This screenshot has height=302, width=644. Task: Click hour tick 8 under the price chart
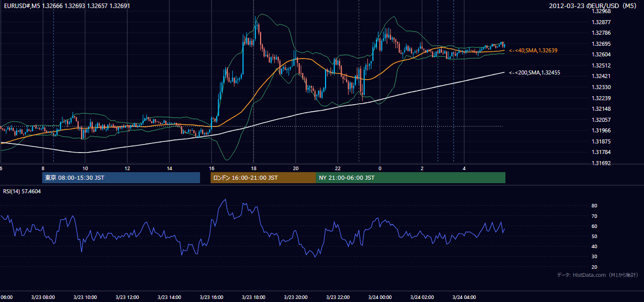tap(43, 169)
